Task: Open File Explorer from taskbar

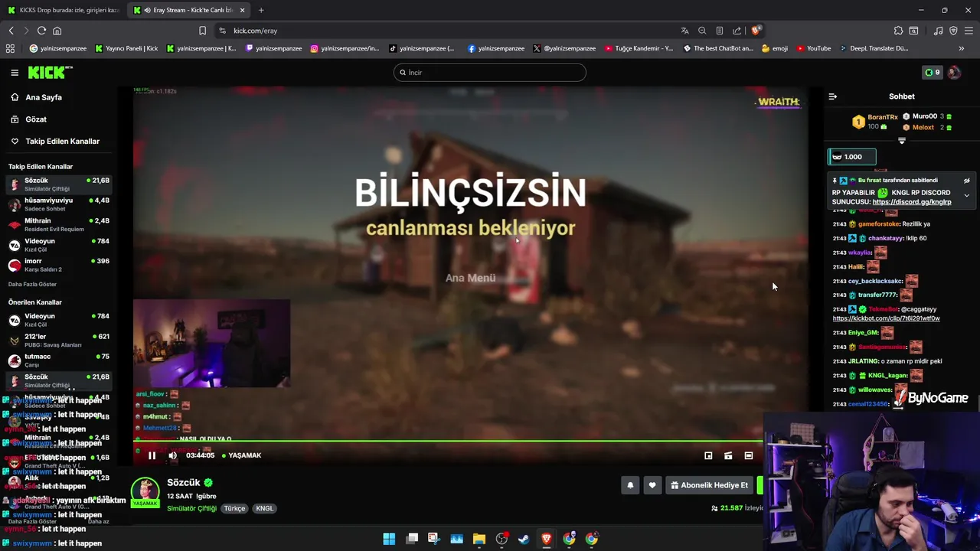Action: point(479,539)
